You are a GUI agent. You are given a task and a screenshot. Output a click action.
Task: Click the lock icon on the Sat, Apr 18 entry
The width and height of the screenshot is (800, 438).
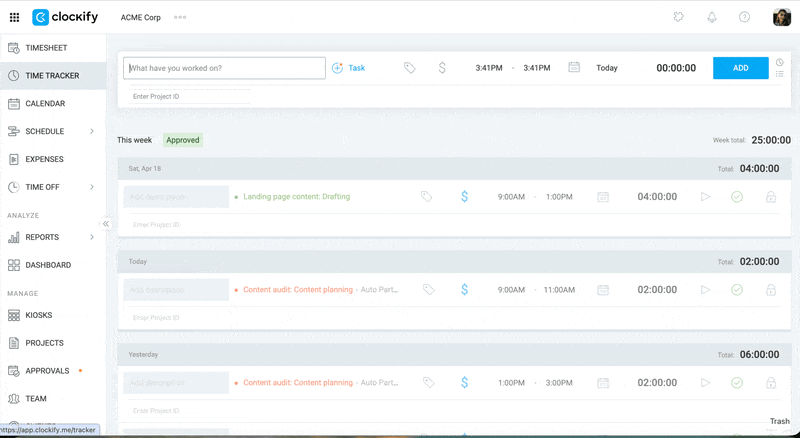point(770,197)
